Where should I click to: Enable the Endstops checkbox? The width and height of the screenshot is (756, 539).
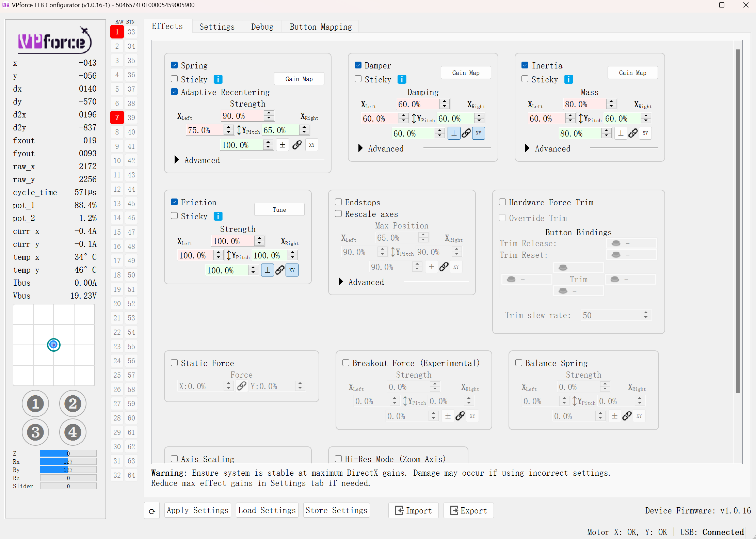click(338, 202)
